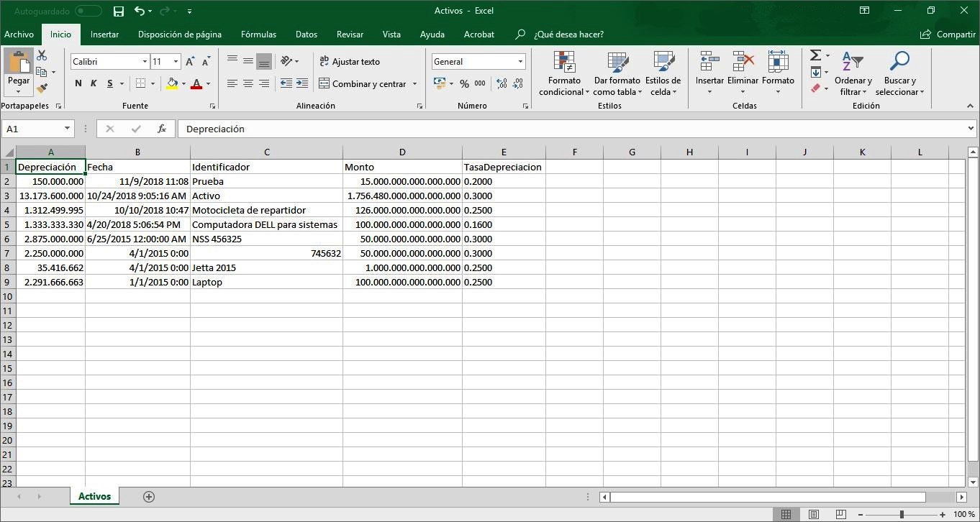Select the Activos sheet tab
This screenshot has width=980, height=522.
95,496
